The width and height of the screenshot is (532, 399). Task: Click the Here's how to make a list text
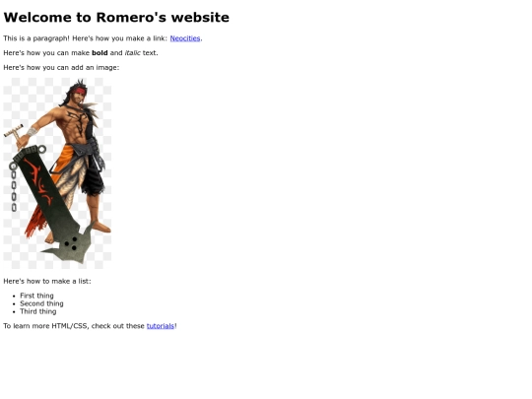(x=47, y=281)
